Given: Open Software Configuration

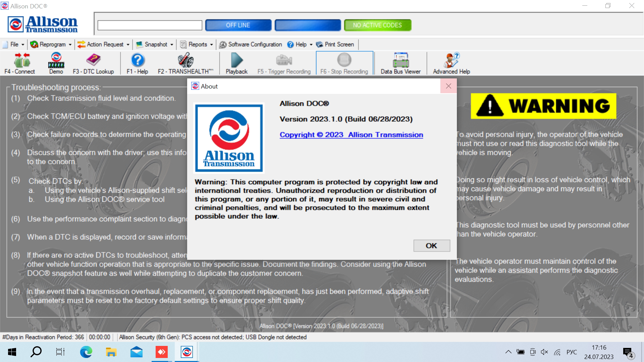Looking at the screenshot, I should tap(251, 44).
